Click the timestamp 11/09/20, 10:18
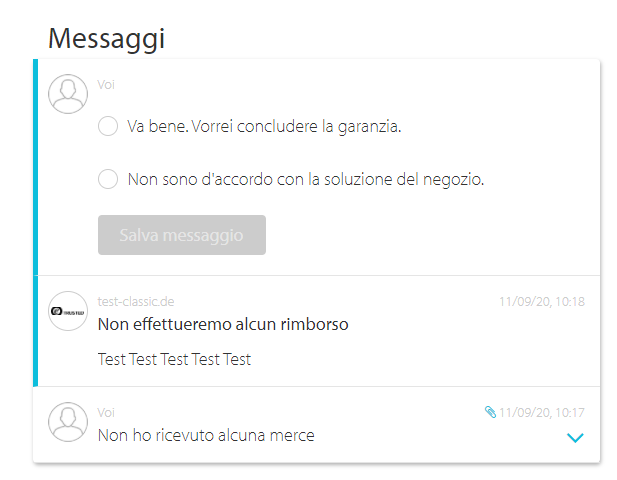Viewport: 617px width, 480px height. click(542, 302)
